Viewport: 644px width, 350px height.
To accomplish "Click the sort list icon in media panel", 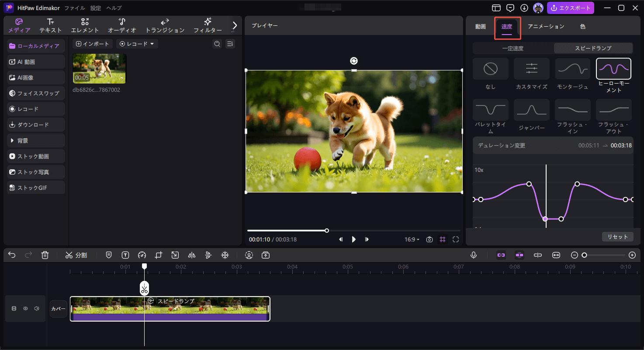I will [230, 44].
